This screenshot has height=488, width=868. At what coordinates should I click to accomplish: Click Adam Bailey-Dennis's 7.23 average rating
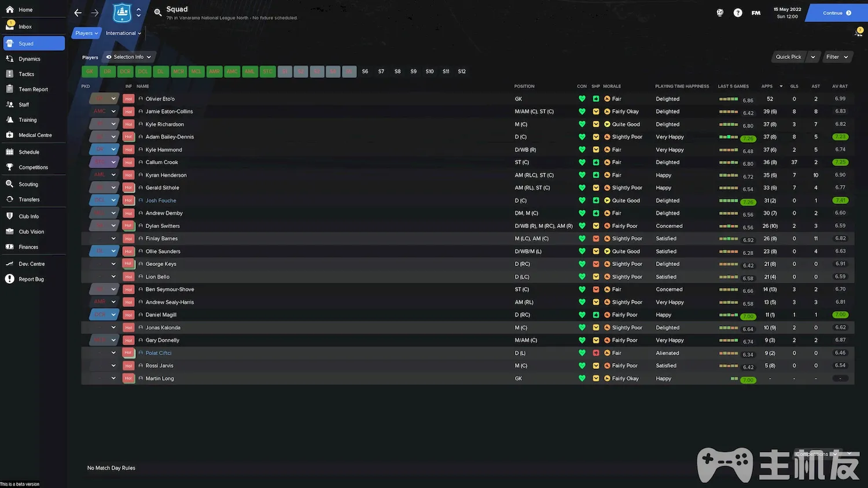click(840, 137)
